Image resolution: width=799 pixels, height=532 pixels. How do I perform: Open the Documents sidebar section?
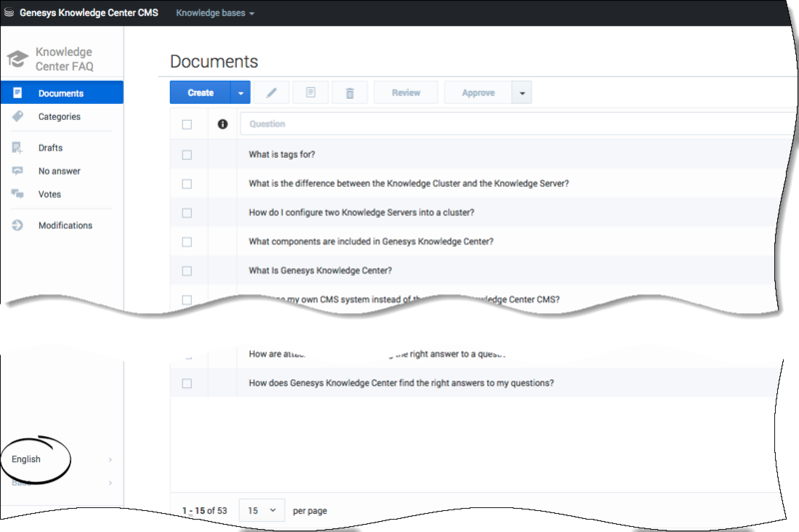[x=62, y=93]
